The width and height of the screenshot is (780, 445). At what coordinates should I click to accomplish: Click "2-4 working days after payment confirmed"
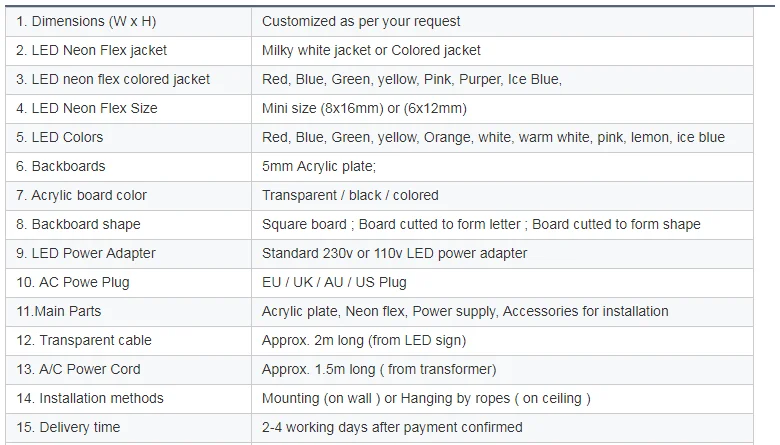(x=392, y=427)
